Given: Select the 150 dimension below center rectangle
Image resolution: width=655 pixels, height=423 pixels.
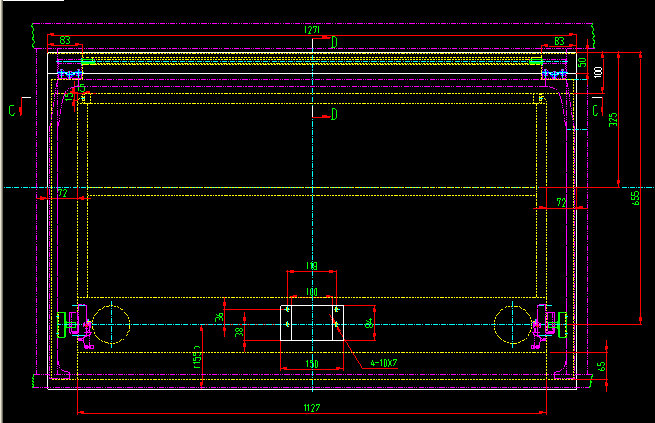Looking at the screenshot, I should click(x=312, y=364).
